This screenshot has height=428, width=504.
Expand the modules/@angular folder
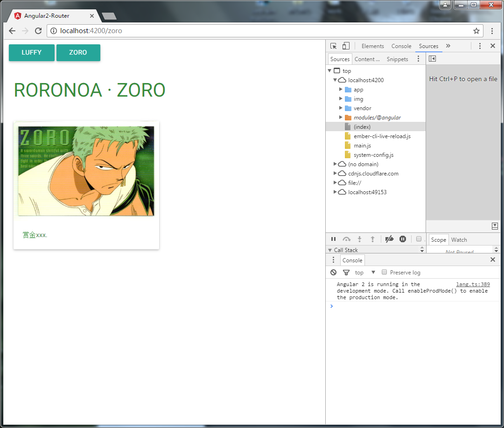341,117
